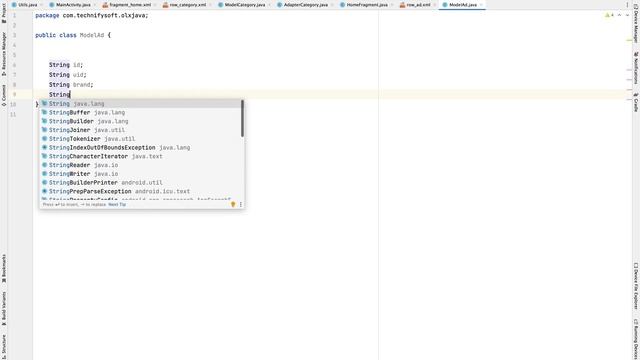The image size is (640, 360).
Task: Choose StringBuffer from the completion list
Action: tap(141, 112)
